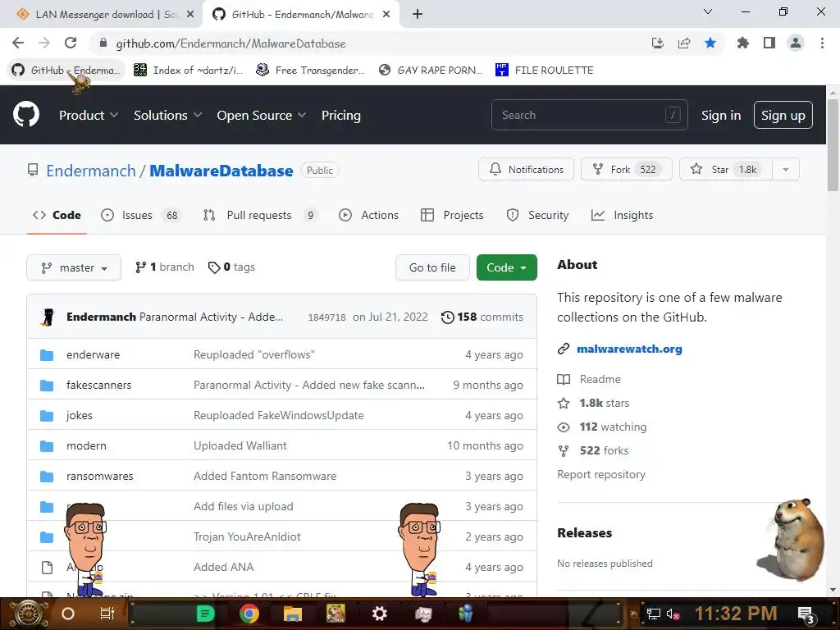Click the Notifications bell button
The width and height of the screenshot is (840, 630).
pyautogui.click(x=526, y=169)
